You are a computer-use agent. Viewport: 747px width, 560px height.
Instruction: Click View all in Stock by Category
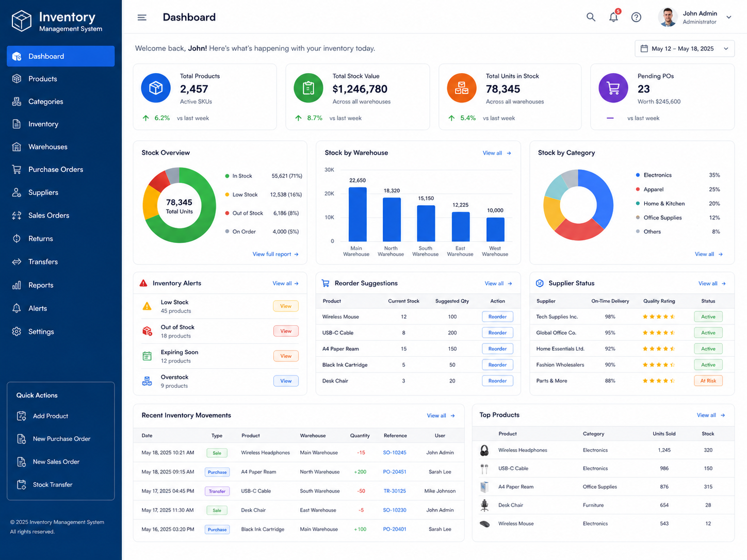[709, 254]
